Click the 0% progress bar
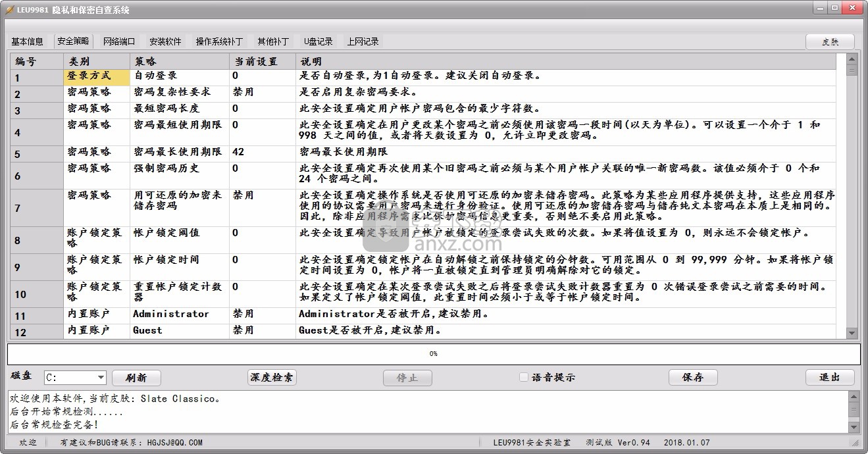 (434, 354)
